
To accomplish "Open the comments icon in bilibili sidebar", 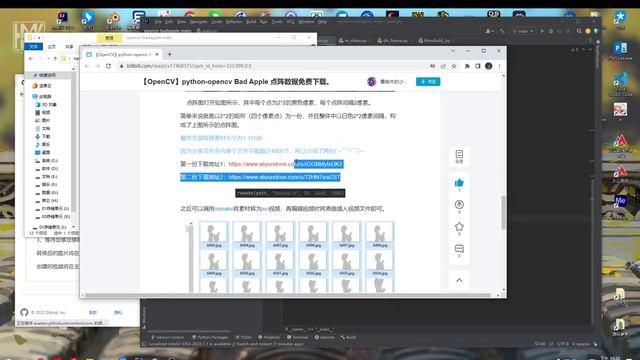I will (459, 249).
